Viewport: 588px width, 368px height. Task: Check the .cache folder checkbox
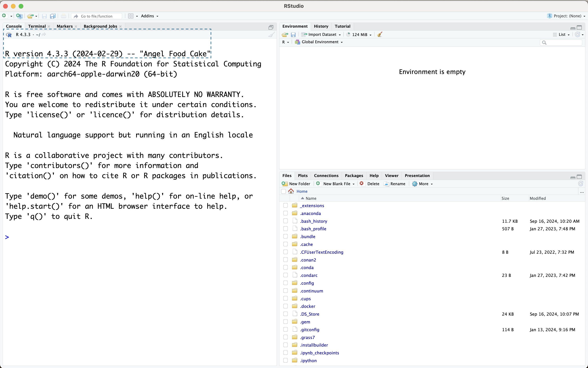click(285, 244)
